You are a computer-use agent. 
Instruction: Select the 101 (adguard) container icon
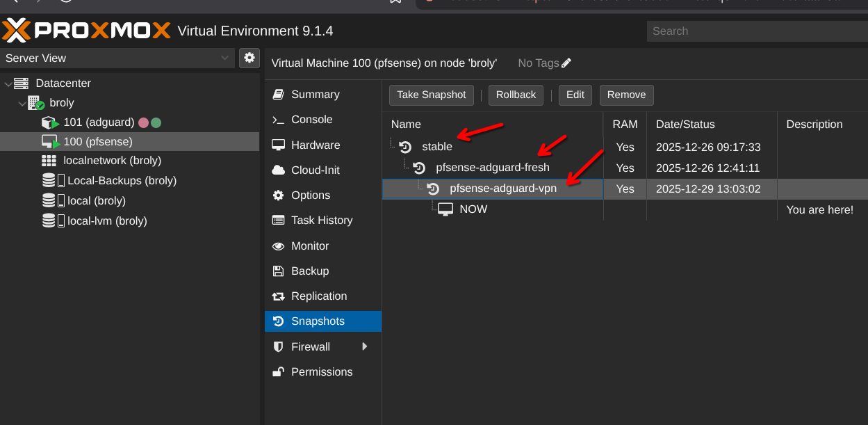click(50, 122)
